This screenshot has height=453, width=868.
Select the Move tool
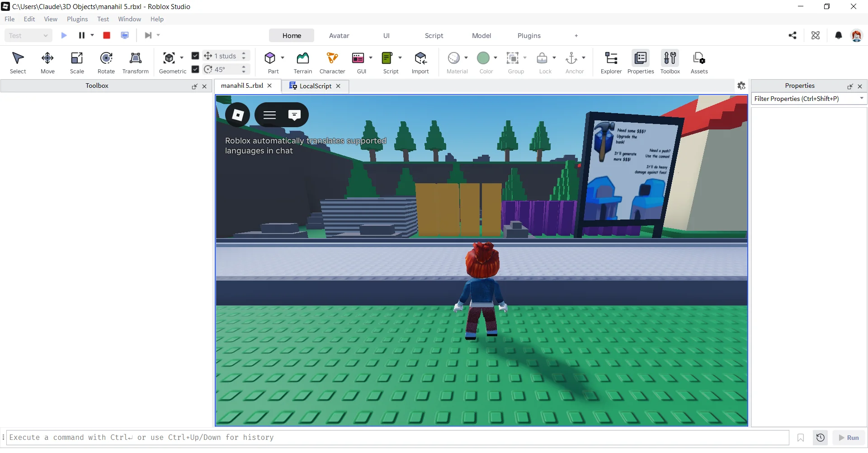[47, 62]
